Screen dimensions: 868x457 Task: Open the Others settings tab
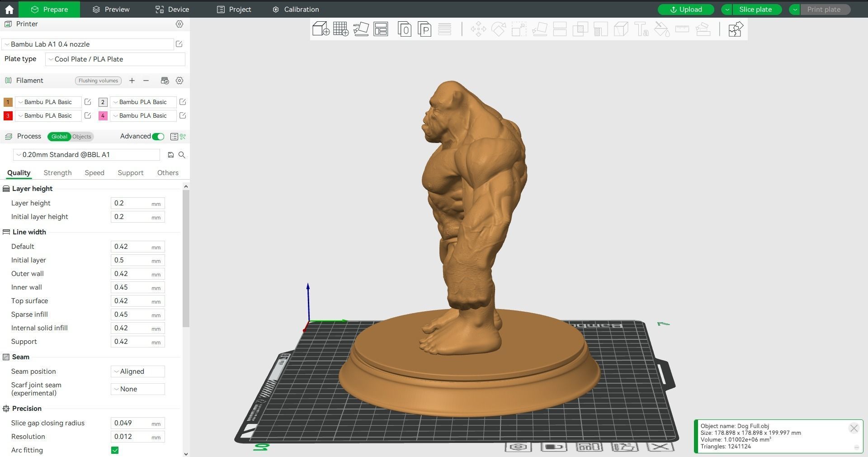(x=168, y=173)
